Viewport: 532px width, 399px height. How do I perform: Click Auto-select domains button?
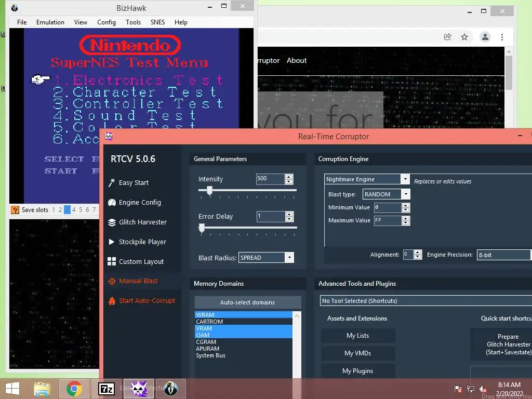click(x=248, y=302)
